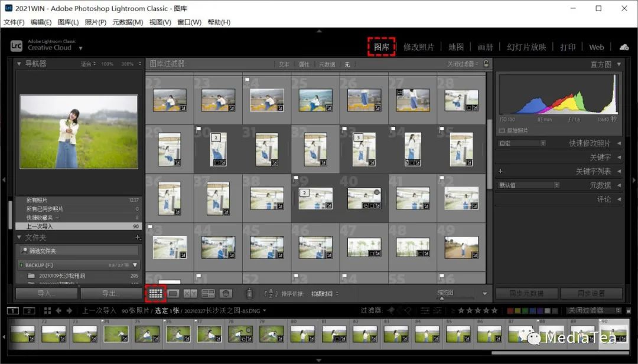638x364 pixels.
Task: Expand the Comments panel
Action: 619,199
